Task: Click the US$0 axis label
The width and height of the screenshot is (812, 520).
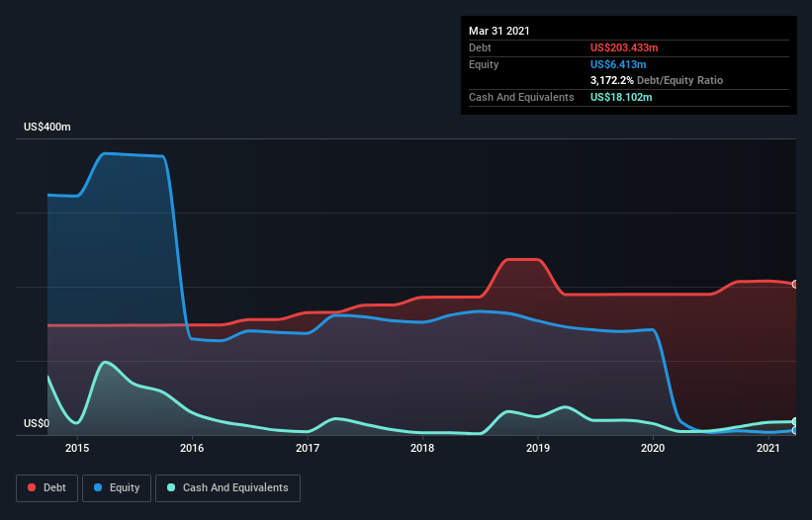Action: 37,423
